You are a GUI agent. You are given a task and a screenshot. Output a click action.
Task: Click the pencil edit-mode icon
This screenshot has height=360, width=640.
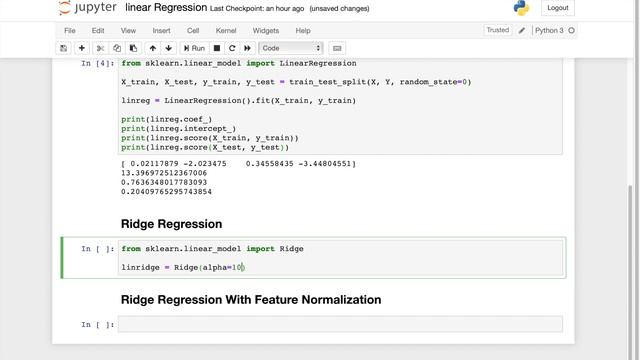point(522,31)
